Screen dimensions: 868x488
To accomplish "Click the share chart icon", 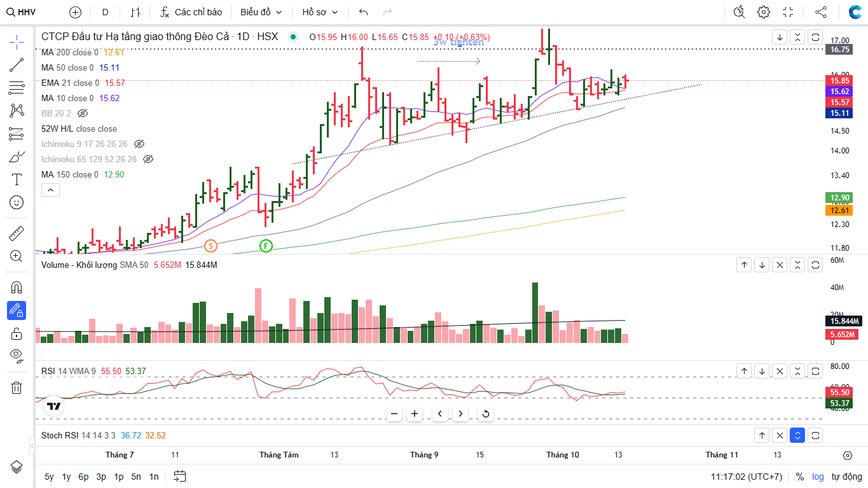I will pos(821,12).
